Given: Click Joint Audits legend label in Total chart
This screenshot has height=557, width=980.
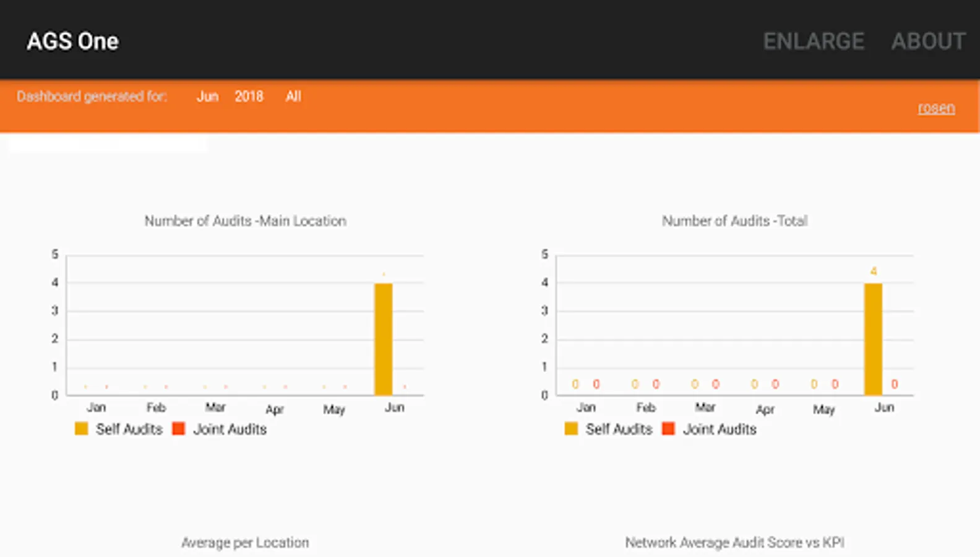Looking at the screenshot, I should click(x=720, y=429).
